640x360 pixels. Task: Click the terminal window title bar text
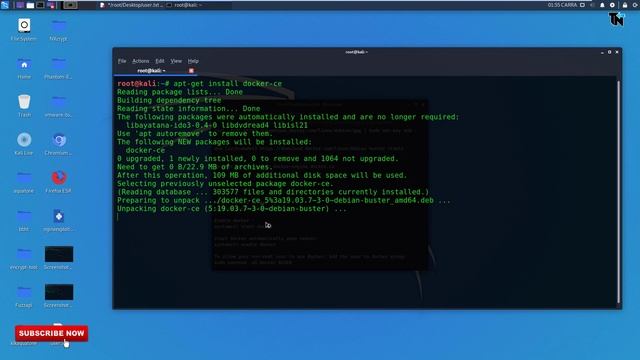click(356, 52)
